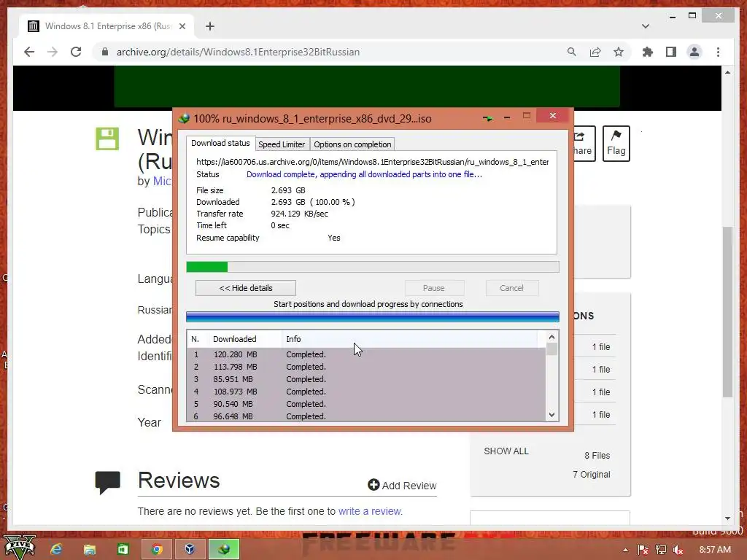Click the 8:57 AM system clock
The width and height of the screenshot is (747, 560).
click(715, 550)
